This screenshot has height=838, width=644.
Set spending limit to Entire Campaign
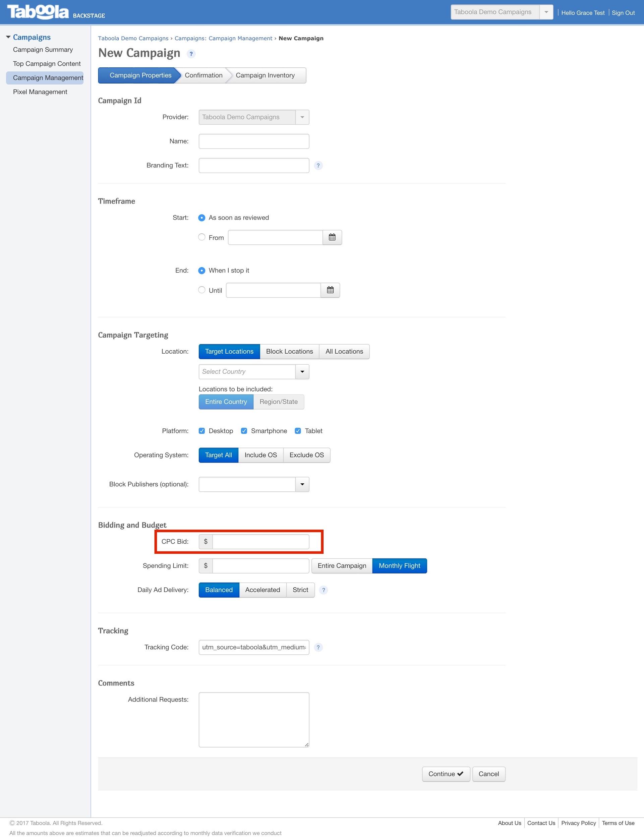click(x=342, y=565)
